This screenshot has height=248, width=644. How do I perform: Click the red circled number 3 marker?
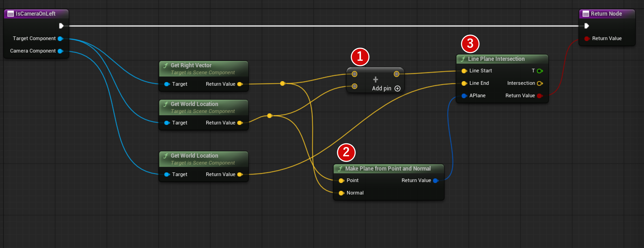pyautogui.click(x=470, y=44)
